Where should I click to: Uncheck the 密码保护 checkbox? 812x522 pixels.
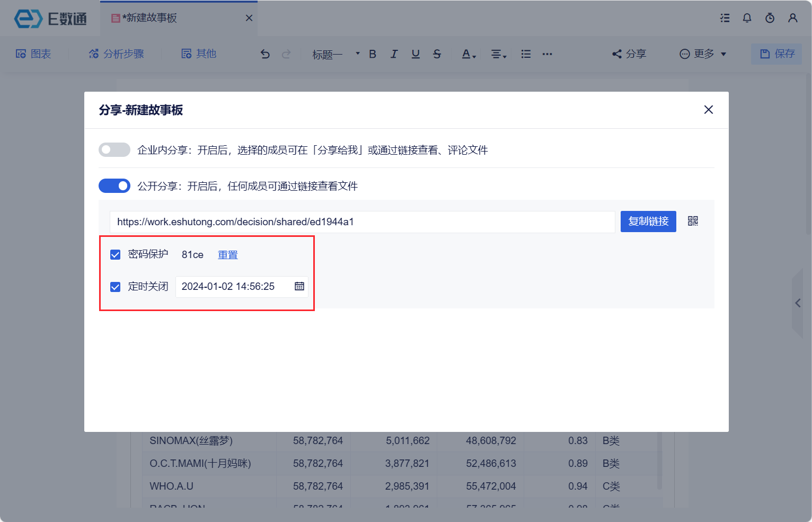(x=116, y=255)
